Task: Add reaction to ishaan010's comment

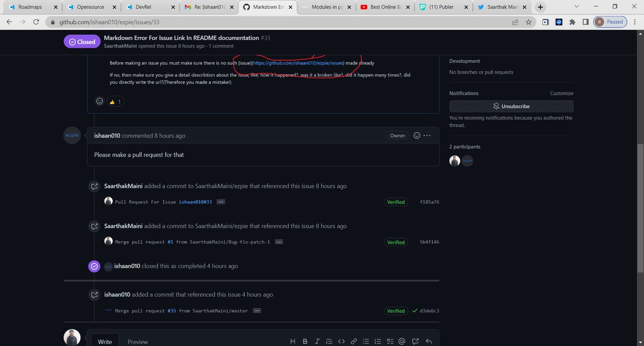Action: 416,135
